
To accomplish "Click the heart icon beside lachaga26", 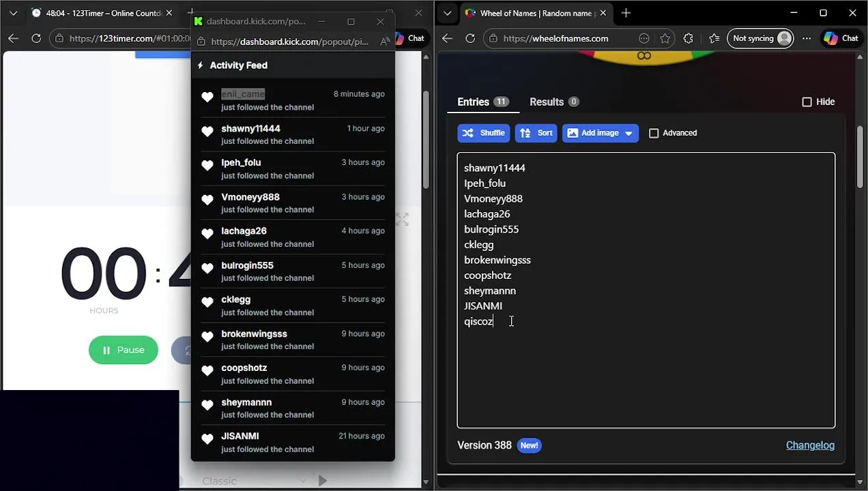I will tap(207, 233).
